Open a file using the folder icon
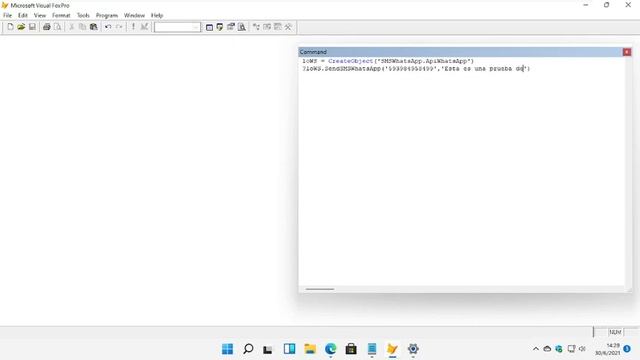Viewport: 640px width, 360px height. point(21,27)
